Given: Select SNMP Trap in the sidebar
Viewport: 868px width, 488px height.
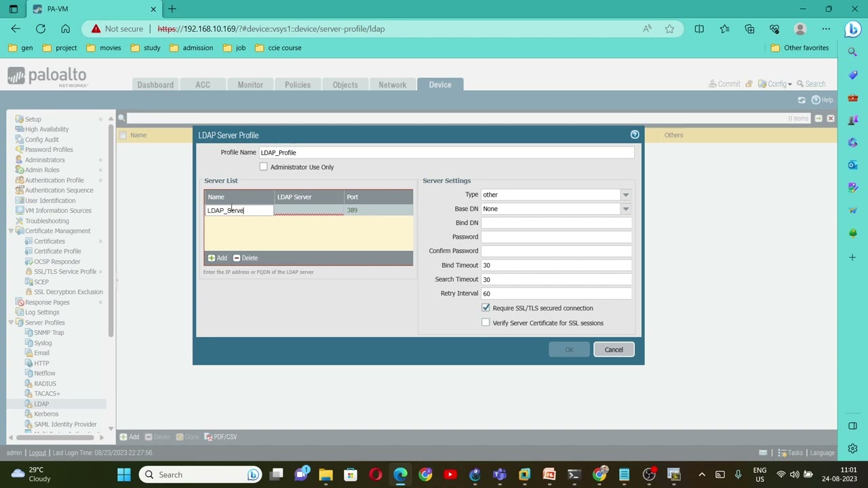Looking at the screenshot, I should [49, 333].
